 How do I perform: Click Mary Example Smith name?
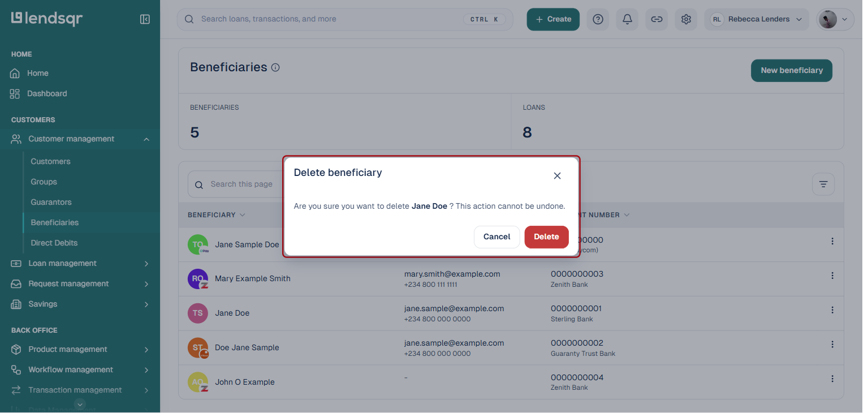pos(253,279)
